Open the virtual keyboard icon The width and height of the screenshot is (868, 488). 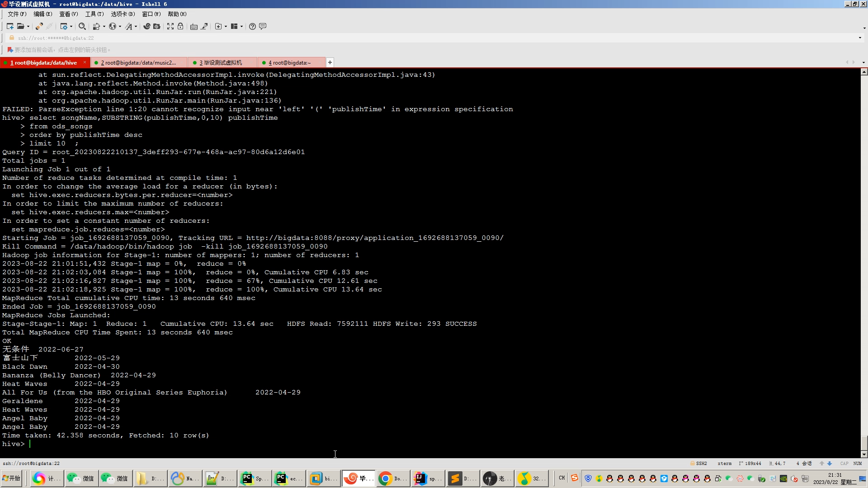194,26
